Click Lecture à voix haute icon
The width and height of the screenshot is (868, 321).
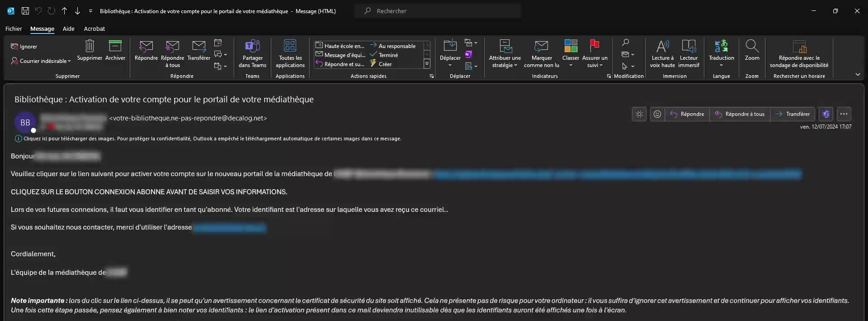(x=662, y=47)
